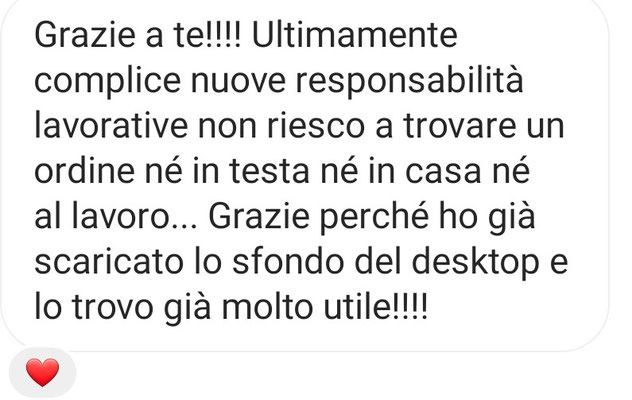Click the word 'sfondo' in the message
The image size is (632, 400).
tap(288, 262)
